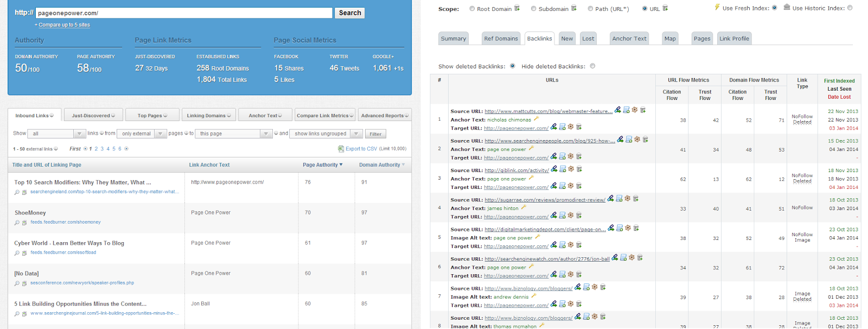
Task: Click the lightning Fresh Index icon
Action: (717, 8)
